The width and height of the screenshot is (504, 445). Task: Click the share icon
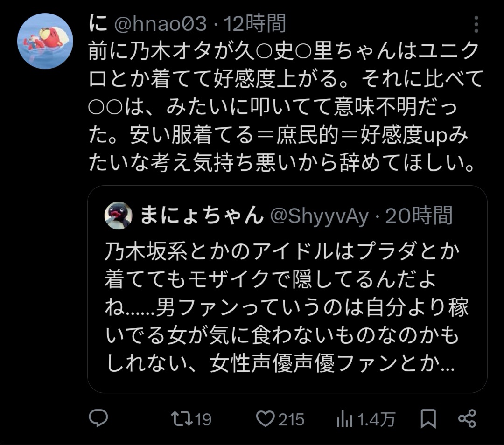[467, 418]
